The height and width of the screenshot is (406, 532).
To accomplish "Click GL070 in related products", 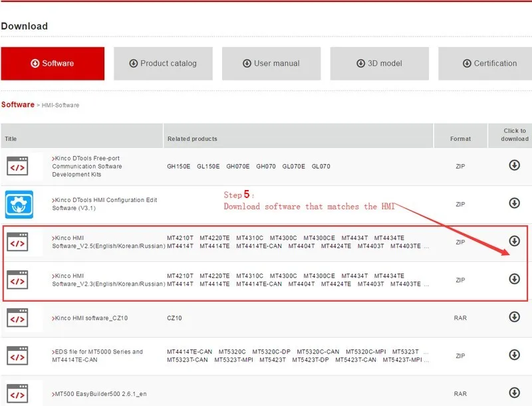I will (x=321, y=166).
